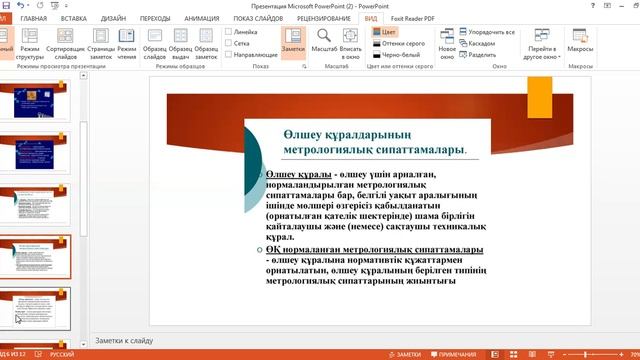Viewport: 640px width, 360px height.
Task: Adjust the zoom slider handle
Action: pos(585,354)
